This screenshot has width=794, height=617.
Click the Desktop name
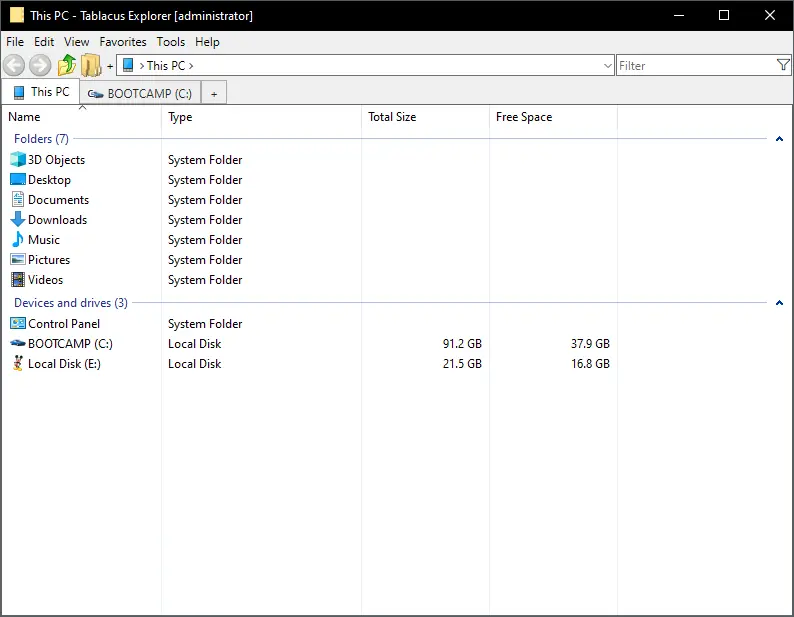tap(49, 180)
